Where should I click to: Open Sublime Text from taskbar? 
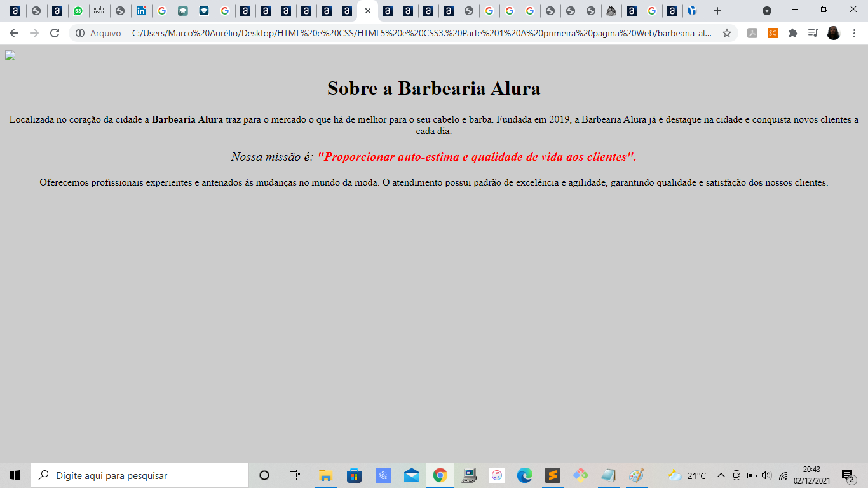click(x=553, y=475)
